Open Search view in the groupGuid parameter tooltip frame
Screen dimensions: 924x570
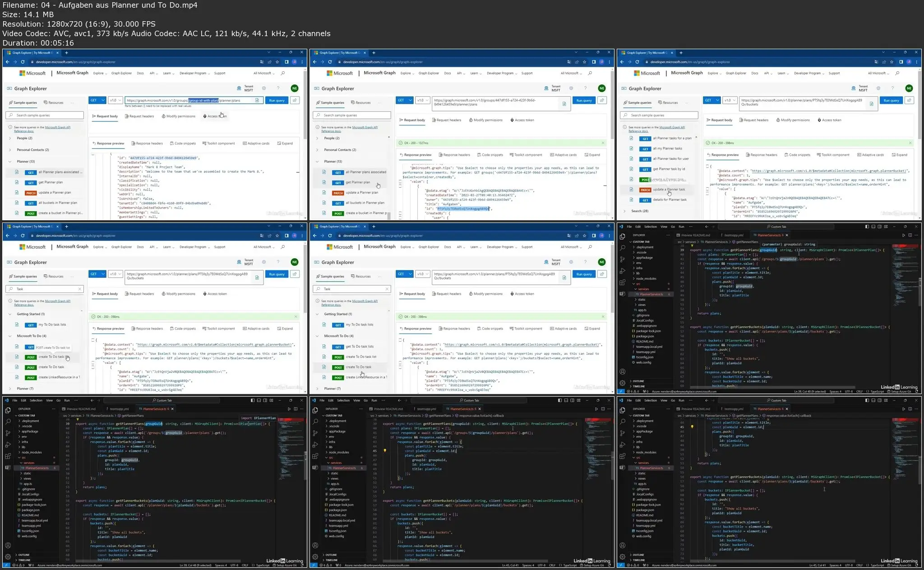622,248
